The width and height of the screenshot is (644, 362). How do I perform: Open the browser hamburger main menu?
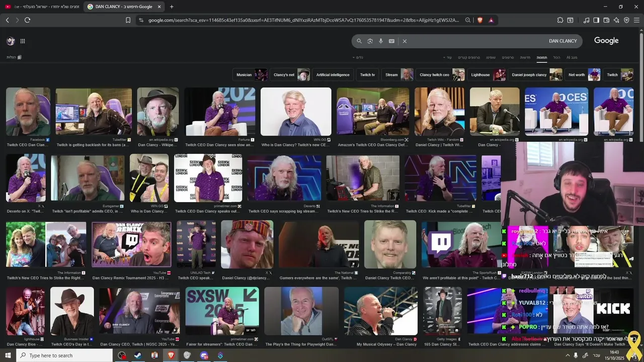(x=637, y=20)
